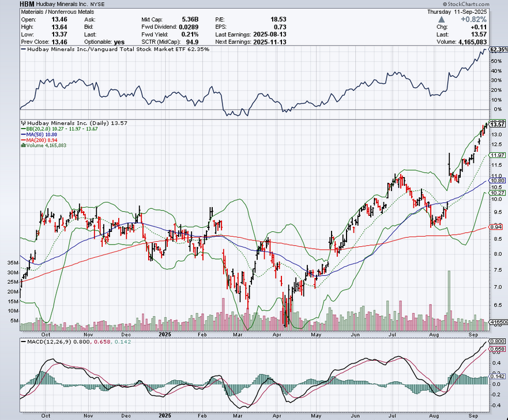
Task: Click the Vanguard Total Stock Market ETF ratio legend
Action: (115, 49)
